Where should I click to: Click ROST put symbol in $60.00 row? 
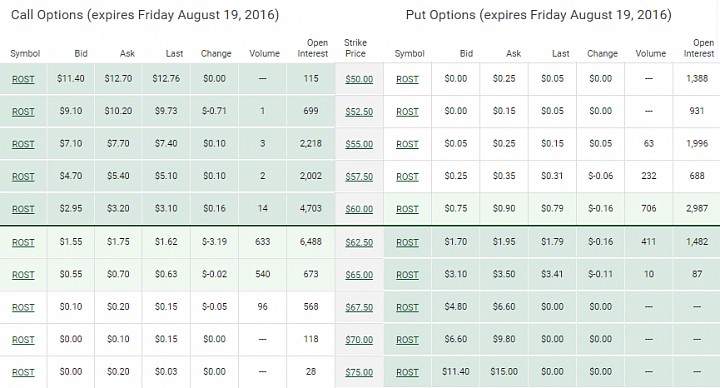click(407, 209)
